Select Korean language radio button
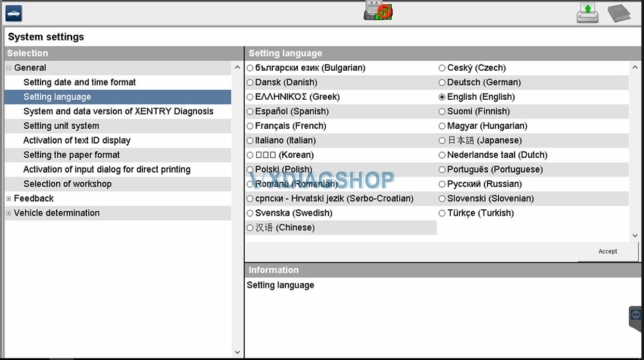Image resolution: width=644 pixels, height=360 pixels. click(250, 155)
